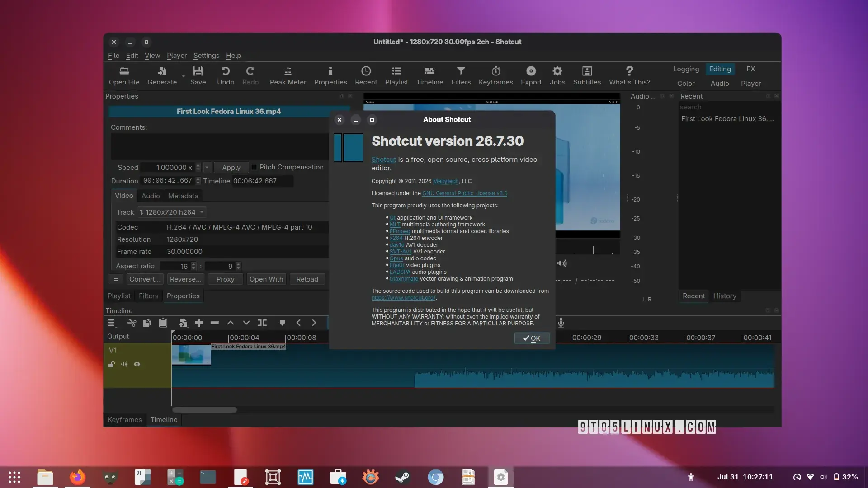Click the Apply speed button
The height and width of the screenshot is (488, 868).
(x=231, y=167)
